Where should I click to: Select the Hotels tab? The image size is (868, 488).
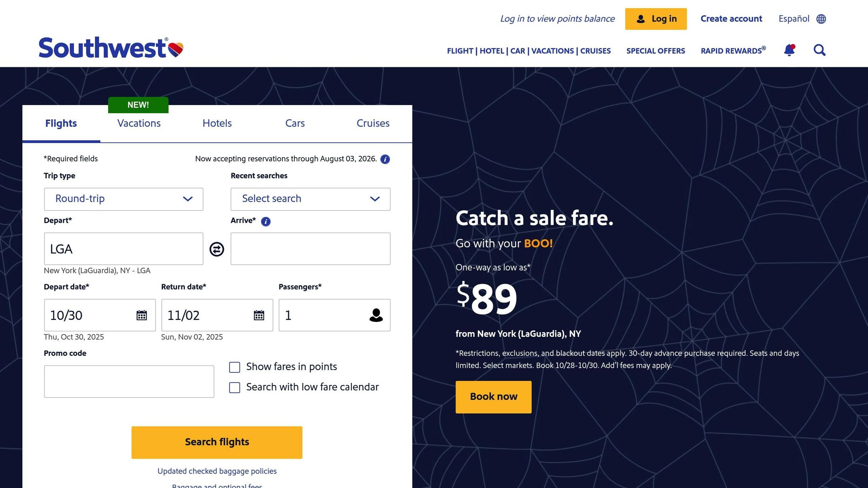(x=217, y=123)
